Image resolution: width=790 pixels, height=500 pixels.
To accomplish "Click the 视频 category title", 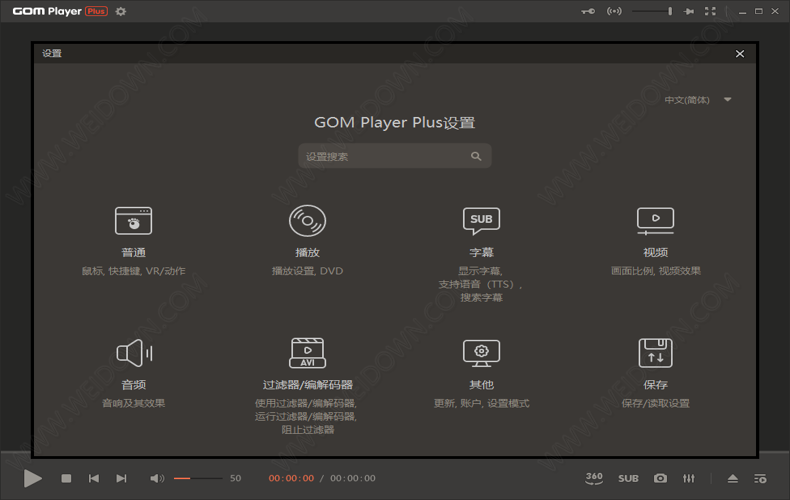I will [655, 253].
